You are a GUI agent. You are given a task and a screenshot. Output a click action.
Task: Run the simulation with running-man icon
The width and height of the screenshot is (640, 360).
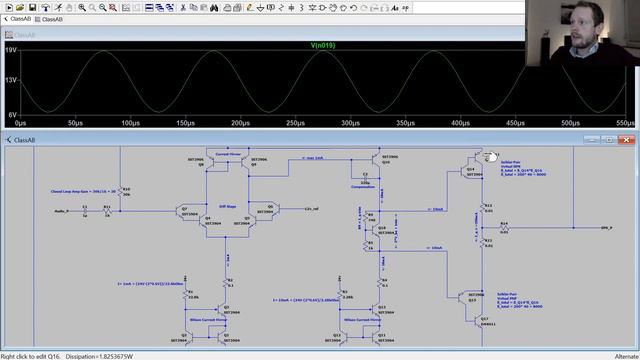59,7
